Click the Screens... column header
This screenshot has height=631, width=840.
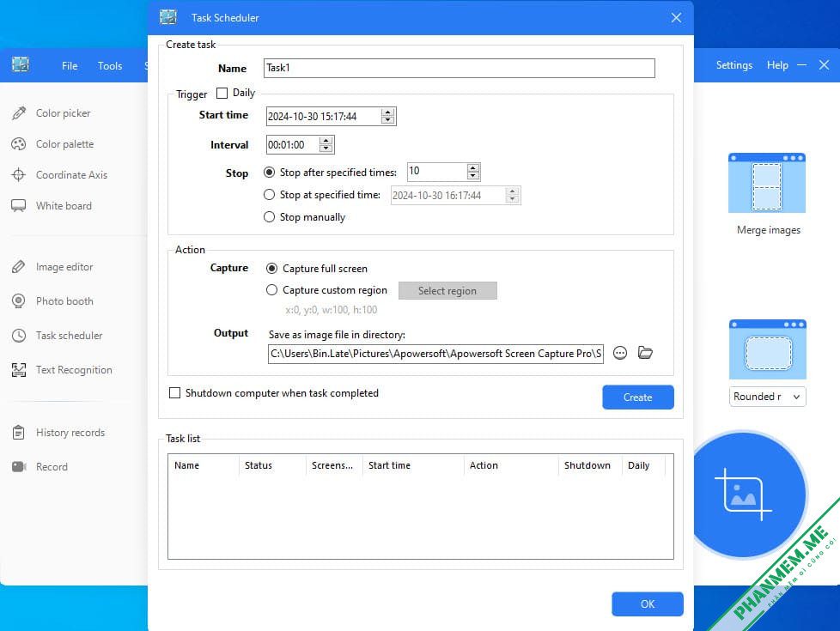tap(334, 465)
